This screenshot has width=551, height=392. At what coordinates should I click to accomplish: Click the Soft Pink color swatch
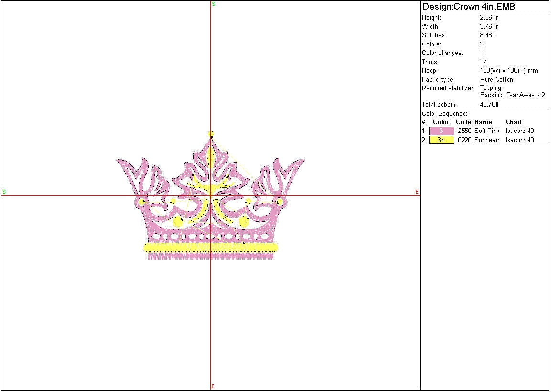point(441,131)
